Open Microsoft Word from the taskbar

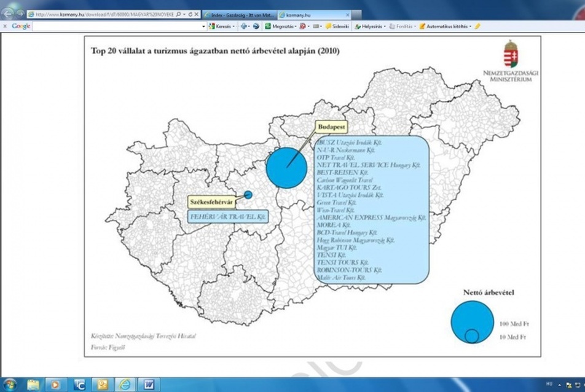(x=149, y=385)
